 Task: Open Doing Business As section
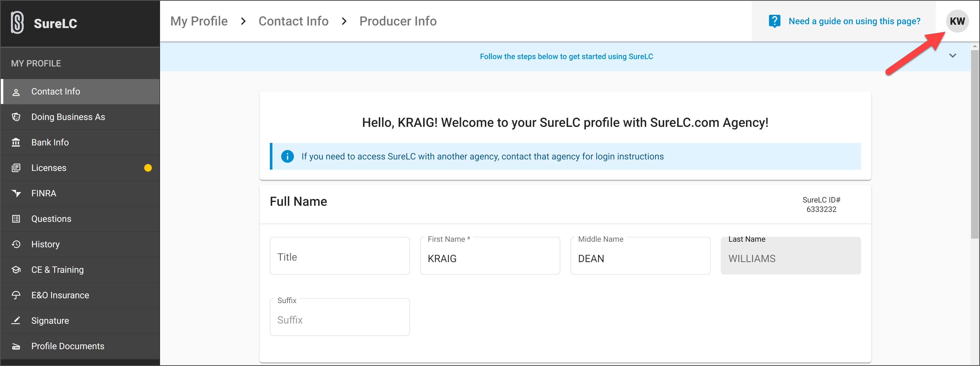point(80,117)
